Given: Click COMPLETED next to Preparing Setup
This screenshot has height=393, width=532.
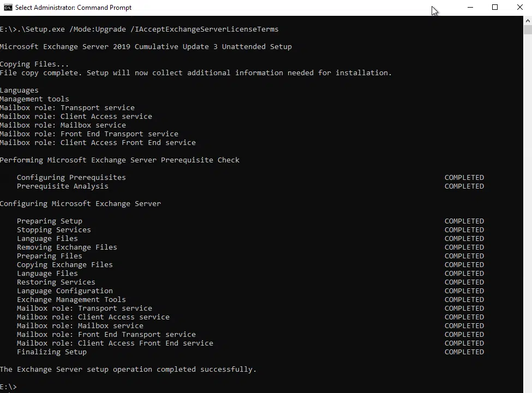Looking at the screenshot, I should [x=464, y=221].
